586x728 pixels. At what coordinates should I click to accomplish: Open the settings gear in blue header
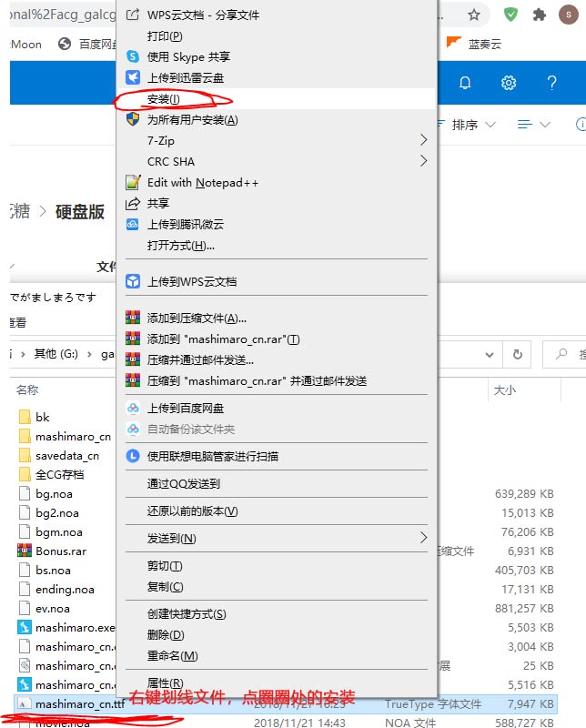tap(509, 83)
